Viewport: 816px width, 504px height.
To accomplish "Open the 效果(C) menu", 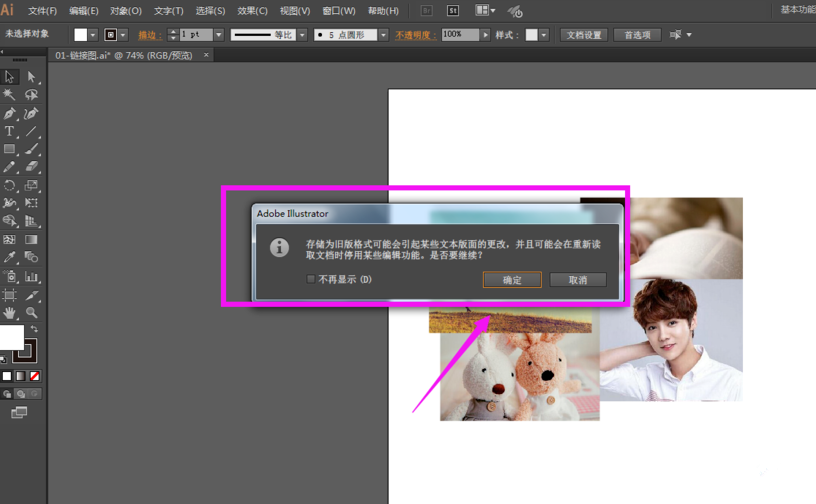I will [252, 11].
